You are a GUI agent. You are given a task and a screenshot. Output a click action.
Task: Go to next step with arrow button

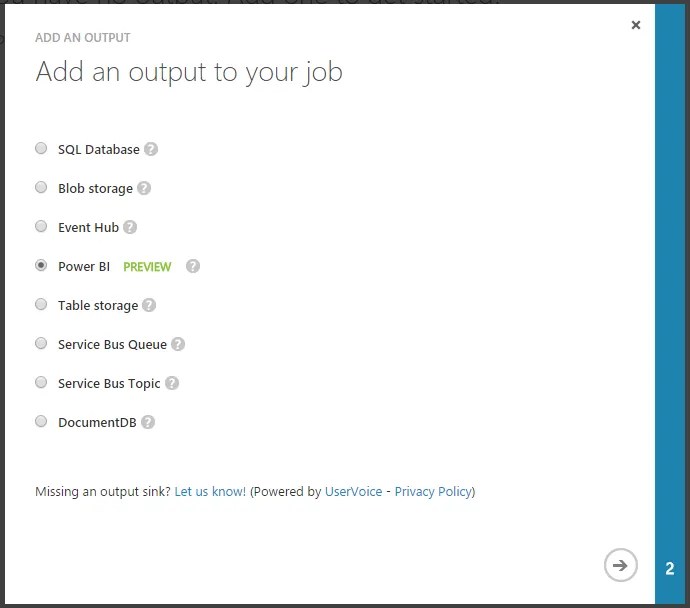pyautogui.click(x=620, y=565)
